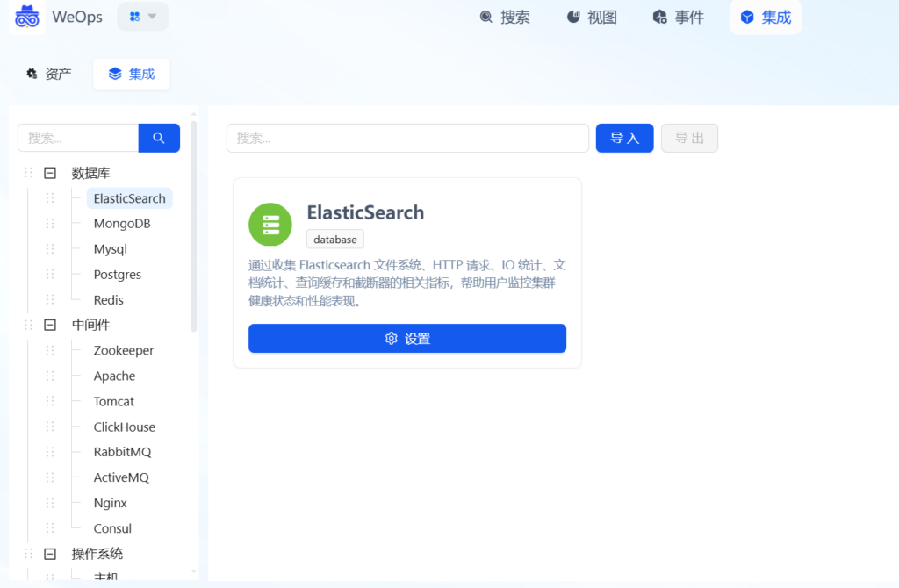
Task: Switch to the 资产 tab
Action: tap(49, 74)
